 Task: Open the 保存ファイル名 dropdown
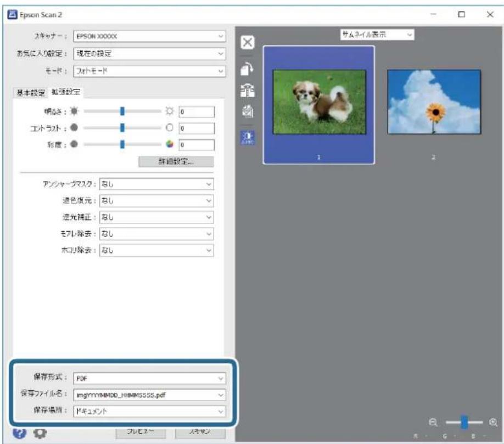click(149, 395)
